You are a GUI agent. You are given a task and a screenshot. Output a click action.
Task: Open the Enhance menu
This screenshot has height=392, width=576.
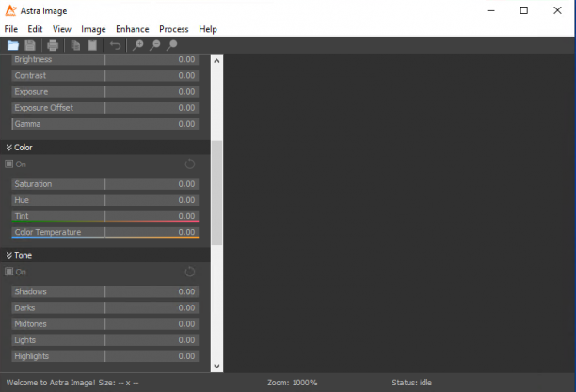point(133,29)
